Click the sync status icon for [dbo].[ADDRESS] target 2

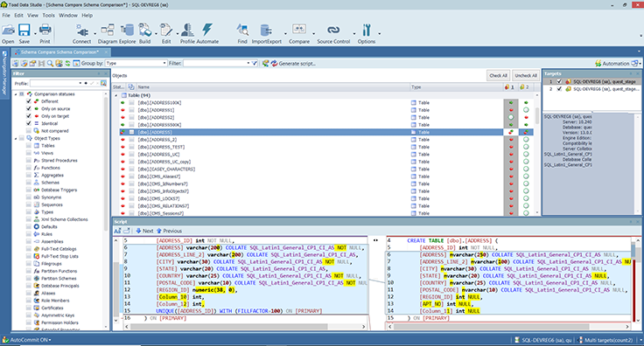coord(526,132)
